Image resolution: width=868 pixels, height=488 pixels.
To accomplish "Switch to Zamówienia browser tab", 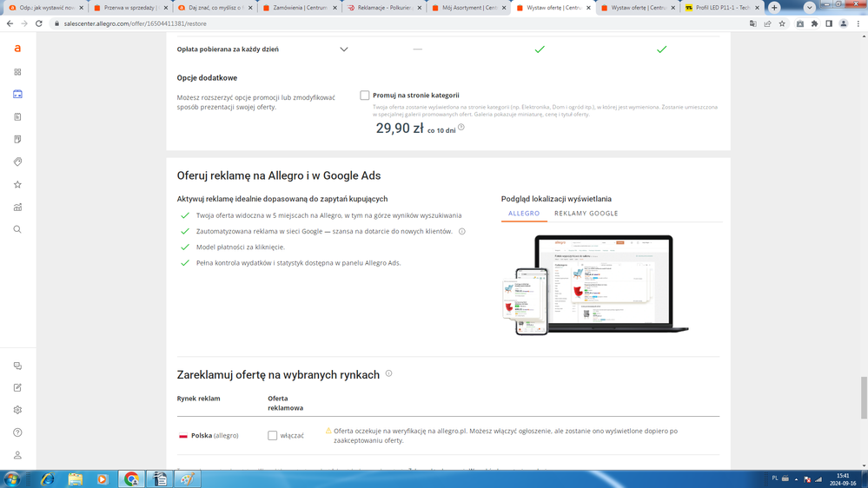I will coord(300,8).
